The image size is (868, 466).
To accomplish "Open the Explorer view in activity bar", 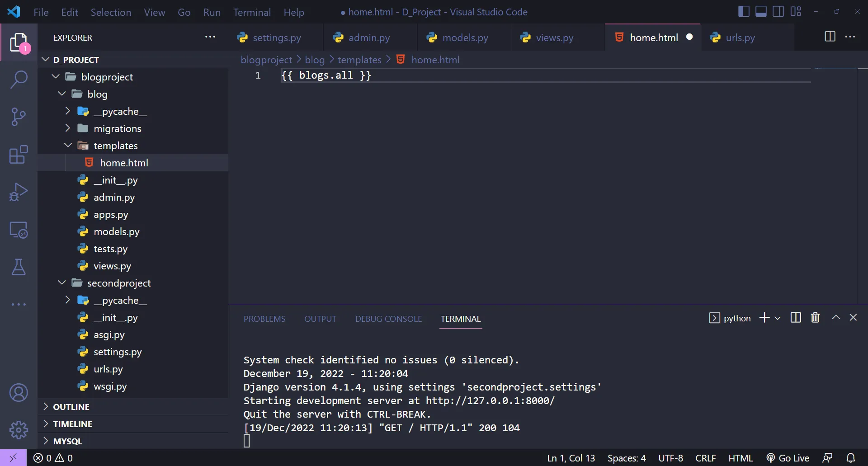I will (19, 42).
